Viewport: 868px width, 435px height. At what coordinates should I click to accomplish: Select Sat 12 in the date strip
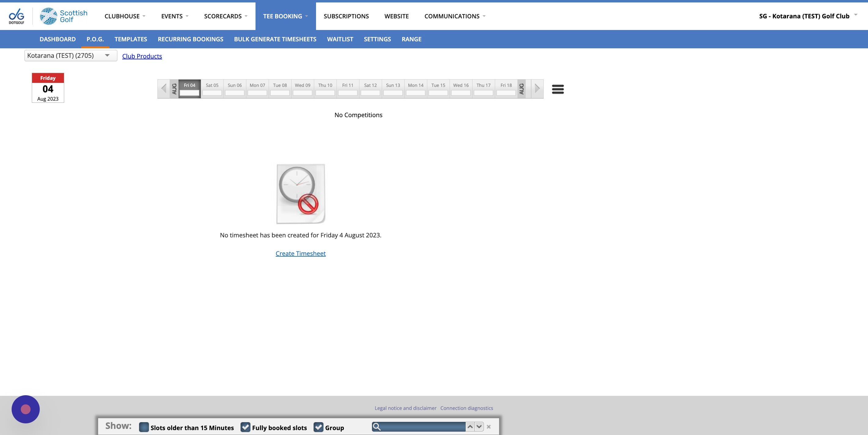click(x=370, y=89)
